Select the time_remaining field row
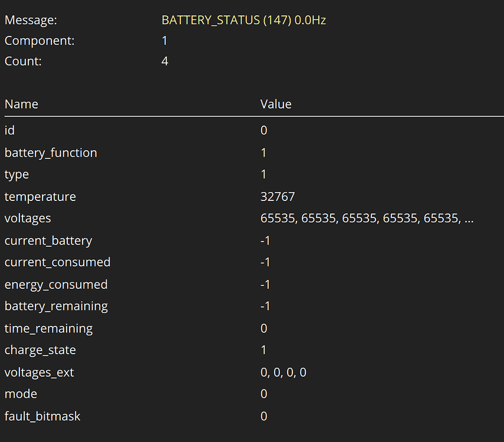Screen dimensions: 504x442 (48, 328)
